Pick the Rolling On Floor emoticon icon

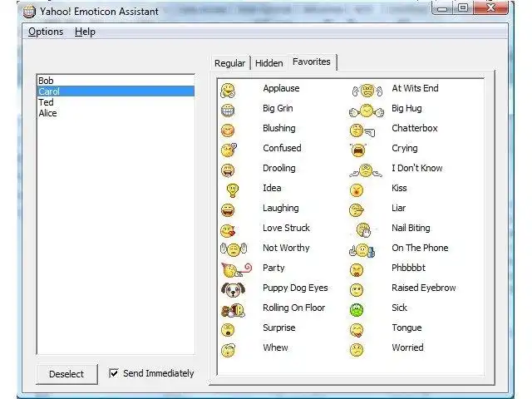[233, 310]
